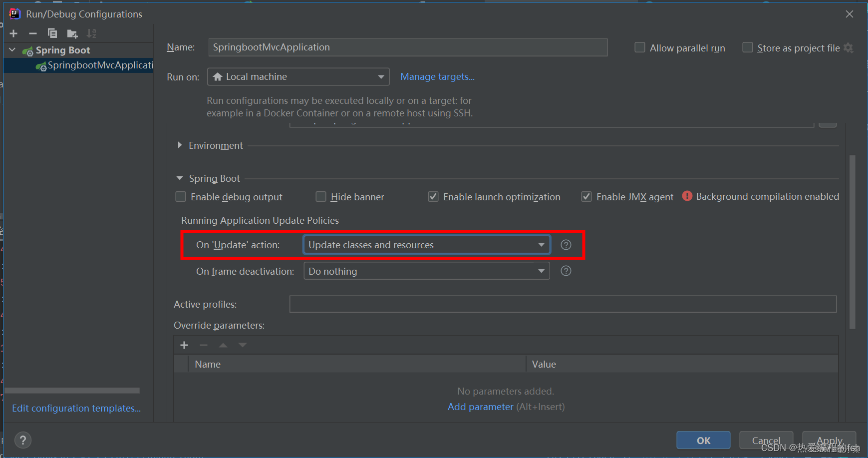The image size is (868, 458).
Task: Move override parameter down
Action: click(x=243, y=345)
